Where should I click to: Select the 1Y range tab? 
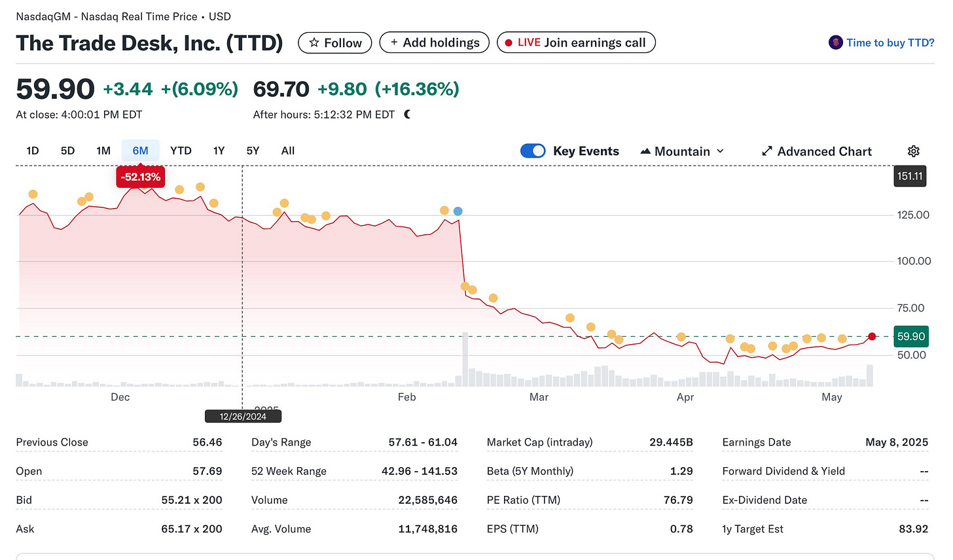point(219,150)
